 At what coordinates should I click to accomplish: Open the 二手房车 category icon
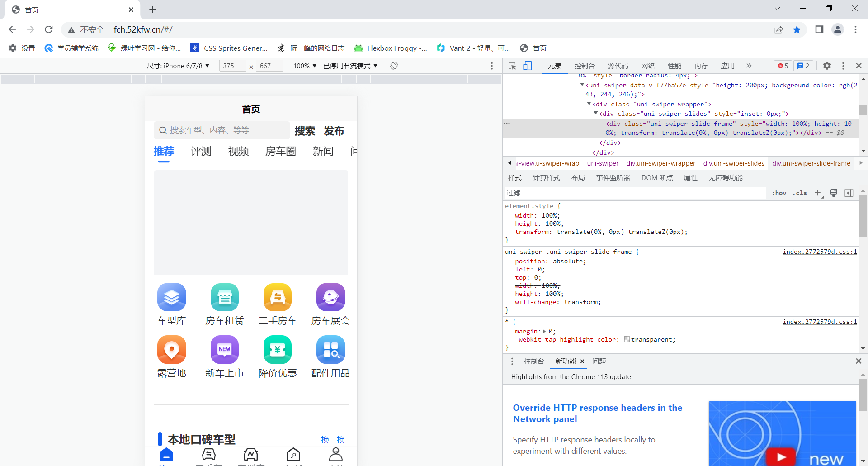pos(278,297)
